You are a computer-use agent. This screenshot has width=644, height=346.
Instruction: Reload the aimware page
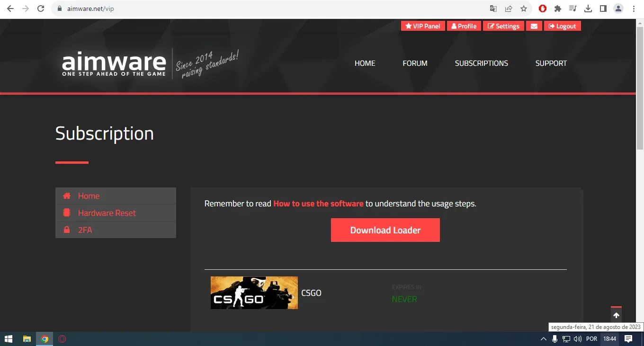41,9
